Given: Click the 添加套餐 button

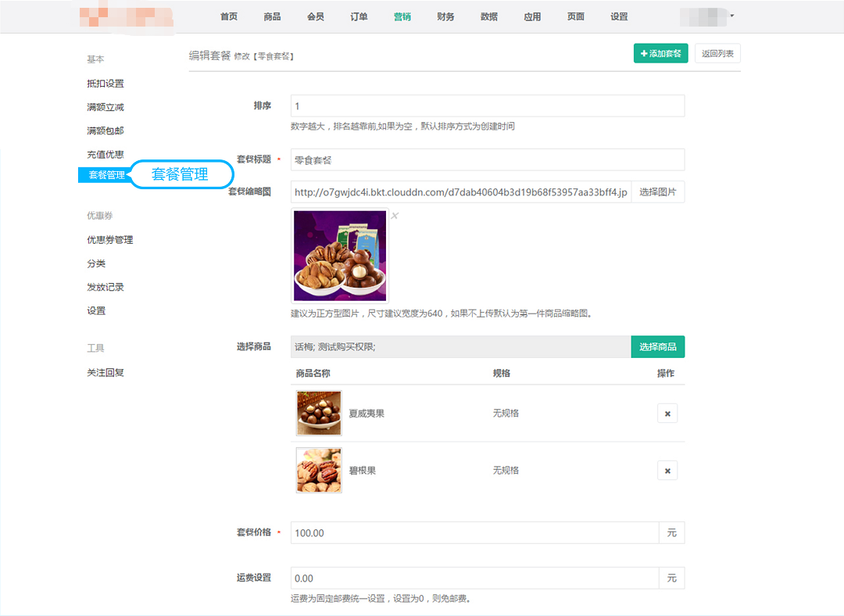Looking at the screenshot, I should pos(660,53).
